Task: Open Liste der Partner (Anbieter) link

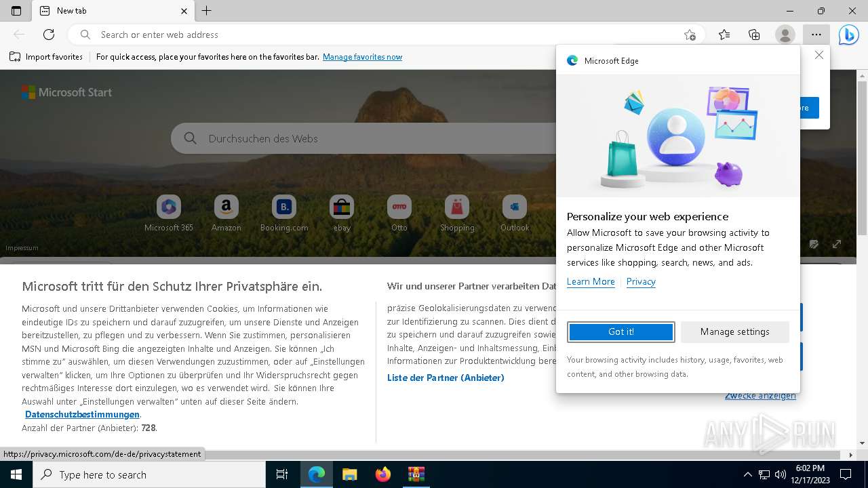Action: [446, 378]
